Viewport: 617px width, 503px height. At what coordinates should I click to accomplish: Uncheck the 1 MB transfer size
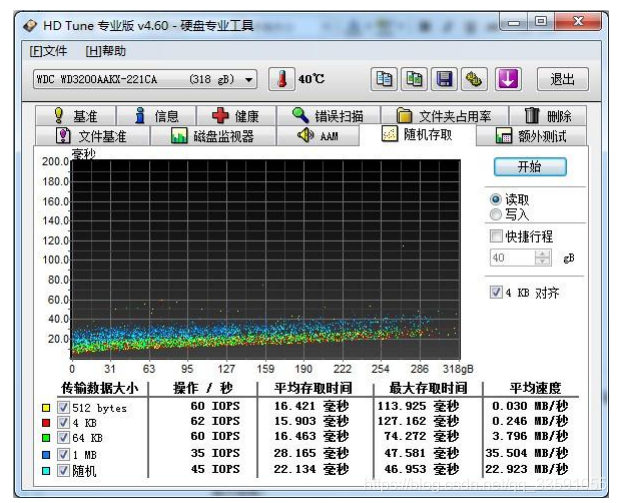tap(63, 454)
